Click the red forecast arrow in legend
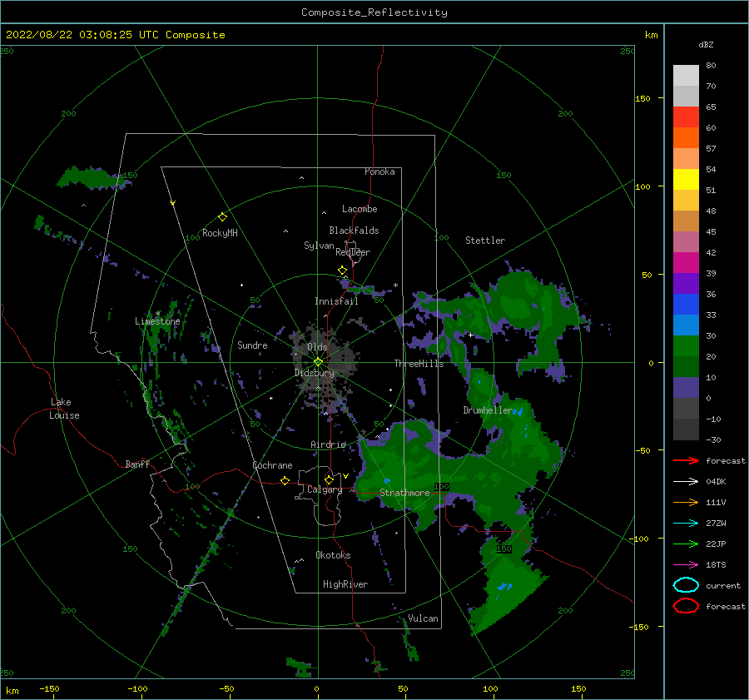749x700 pixels. tap(687, 460)
